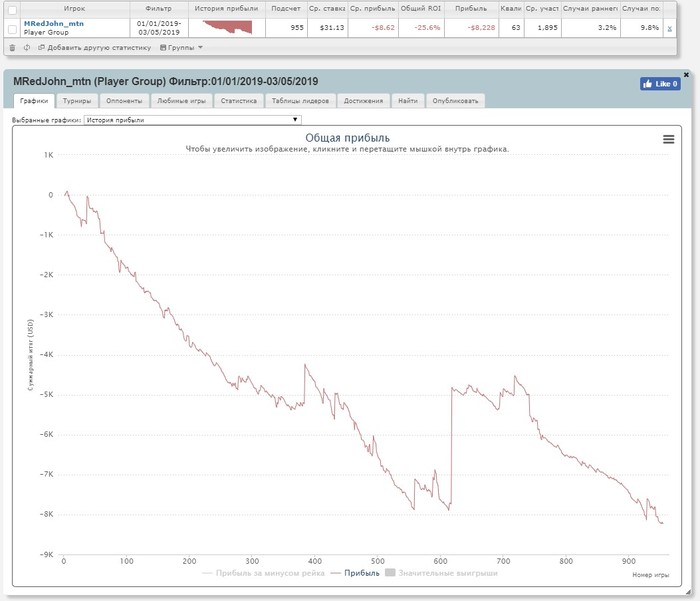This screenshot has height=601, width=700.
Task: Open the chart hamburger context menu
Action: [x=668, y=139]
